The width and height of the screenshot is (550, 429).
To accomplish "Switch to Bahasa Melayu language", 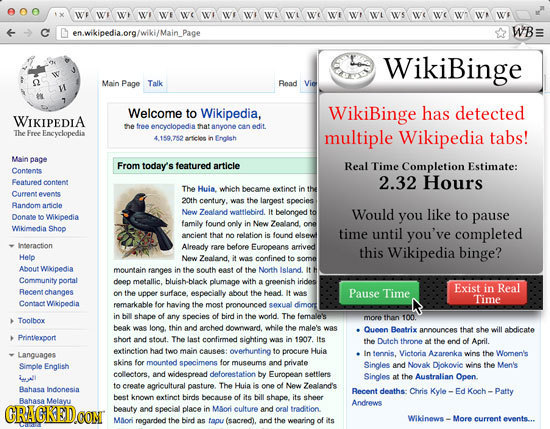I will pos(45,401).
